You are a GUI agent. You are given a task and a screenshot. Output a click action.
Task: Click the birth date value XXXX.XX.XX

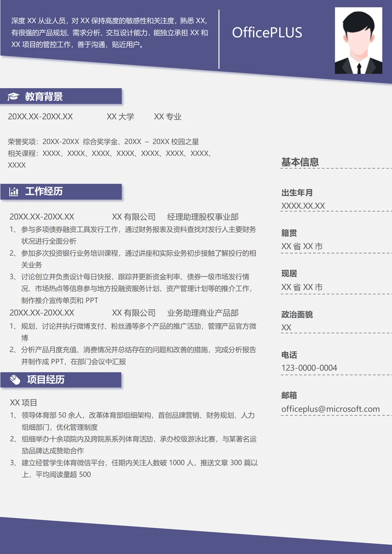(x=303, y=206)
